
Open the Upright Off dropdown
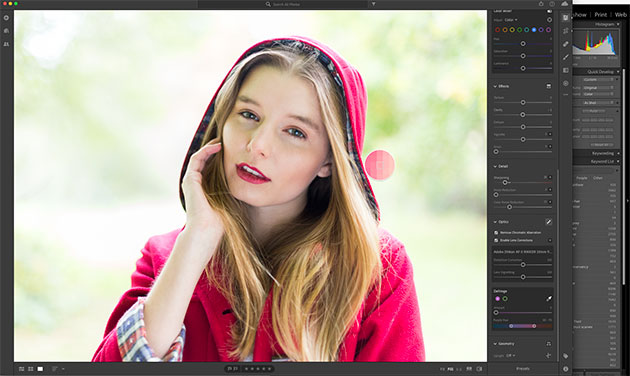point(511,356)
